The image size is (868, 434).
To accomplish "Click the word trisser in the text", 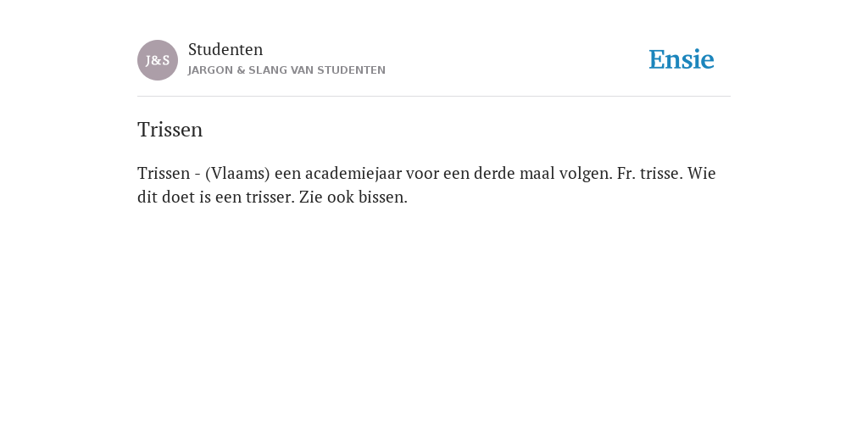I will coord(270,197).
